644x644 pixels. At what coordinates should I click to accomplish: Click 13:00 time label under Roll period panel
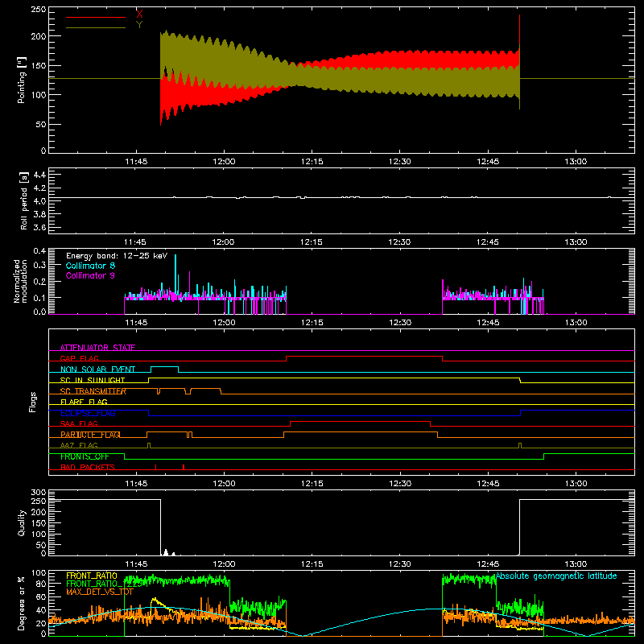click(x=576, y=242)
